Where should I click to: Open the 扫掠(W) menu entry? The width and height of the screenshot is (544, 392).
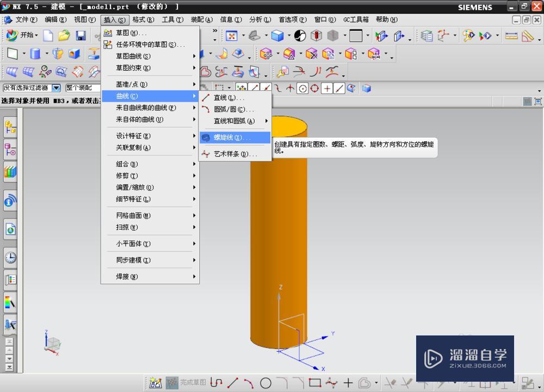pyautogui.click(x=150, y=227)
